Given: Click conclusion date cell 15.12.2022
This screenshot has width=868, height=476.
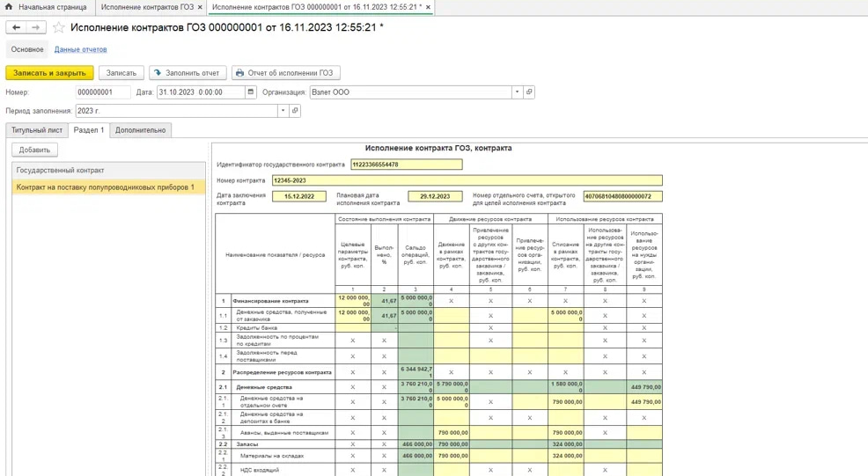Looking at the screenshot, I should (299, 196).
